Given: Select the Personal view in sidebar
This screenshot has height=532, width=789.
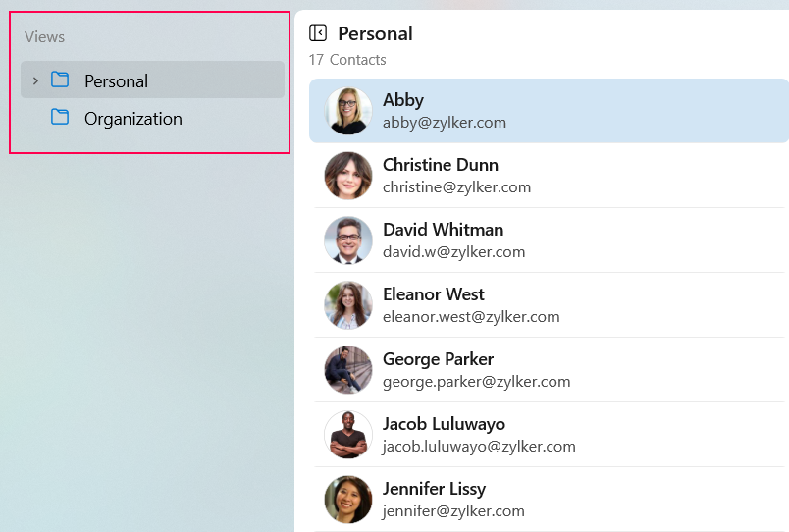Looking at the screenshot, I should [152, 80].
